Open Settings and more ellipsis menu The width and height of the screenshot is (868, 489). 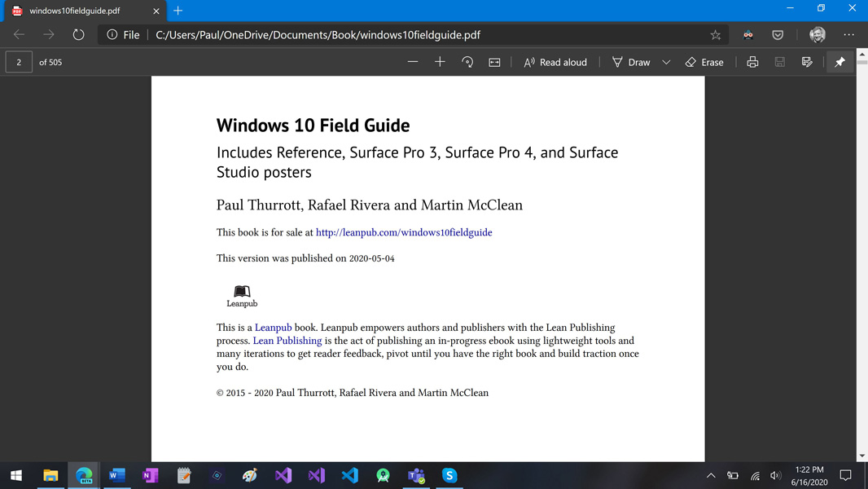coord(848,34)
